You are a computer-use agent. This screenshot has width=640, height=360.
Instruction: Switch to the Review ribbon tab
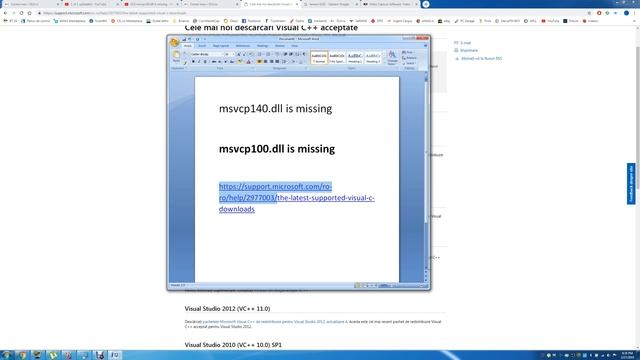280,46
